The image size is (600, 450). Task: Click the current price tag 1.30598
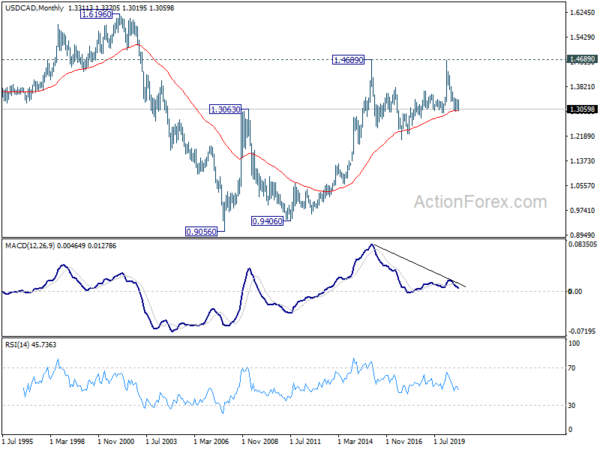582,109
